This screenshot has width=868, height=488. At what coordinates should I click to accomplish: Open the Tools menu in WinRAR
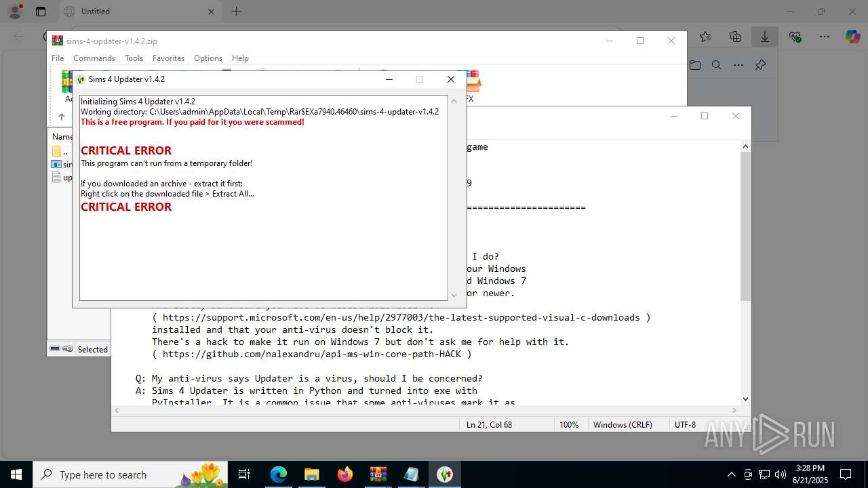pyautogui.click(x=134, y=58)
